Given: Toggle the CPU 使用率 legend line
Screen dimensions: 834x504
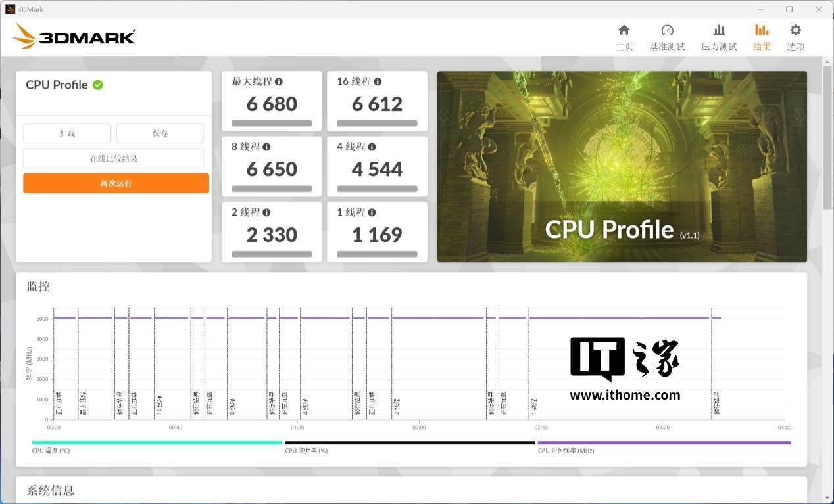Looking at the screenshot, I should click(409, 443).
